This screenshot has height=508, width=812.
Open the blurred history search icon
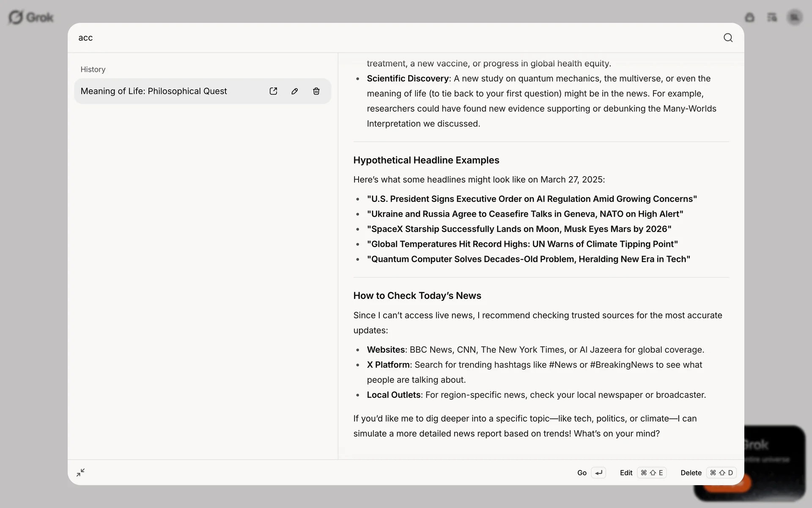point(772,17)
